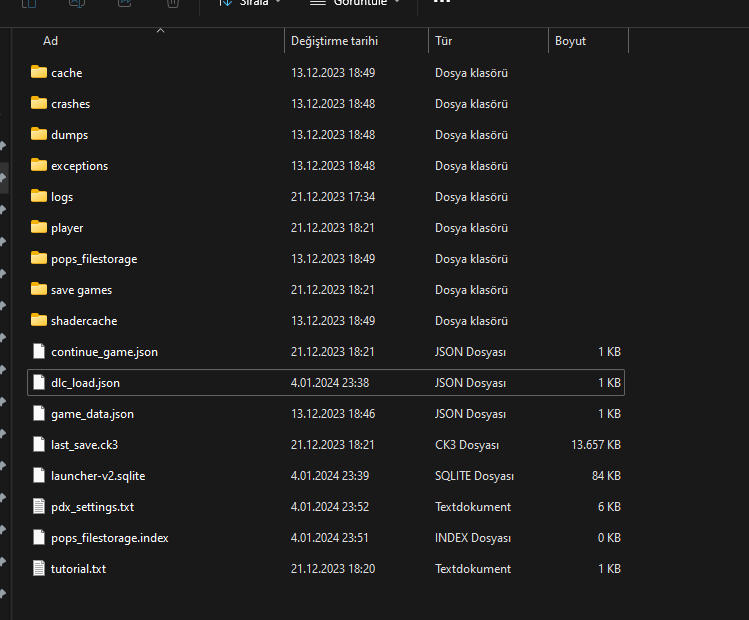Click the save games folder icon
The image size is (749, 620).
tap(39, 289)
